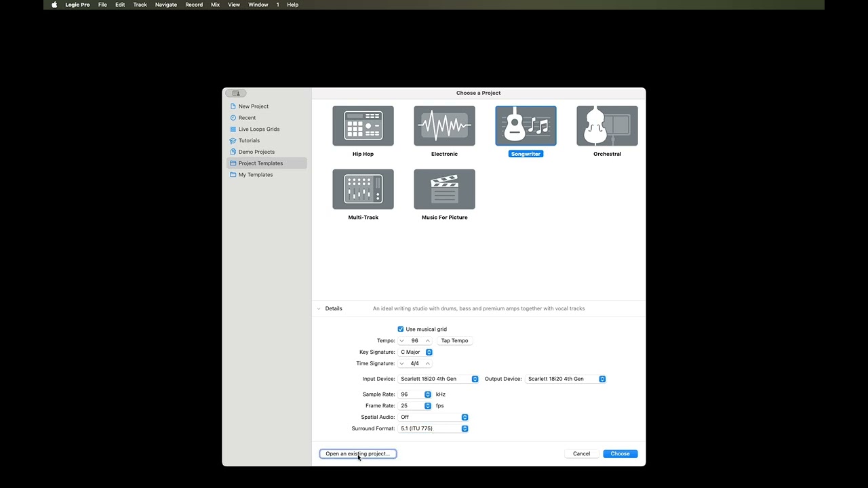The image size is (868, 488).
Task: Open the Spatial Audio dropdown
Action: 465,417
